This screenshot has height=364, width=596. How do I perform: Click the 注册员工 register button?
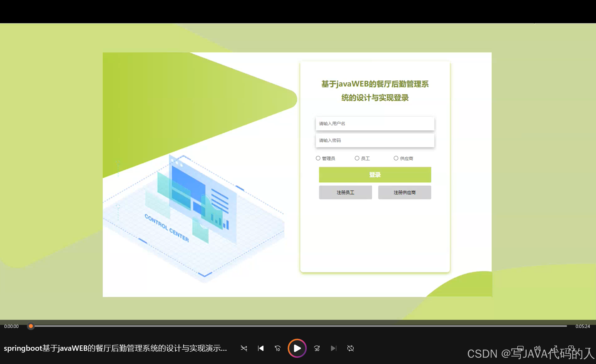[345, 192]
